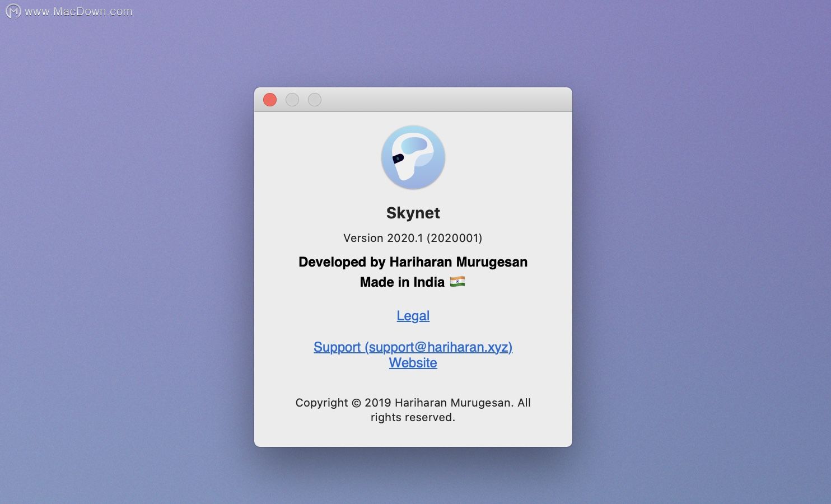Open the Legal link
The height and width of the screenshot is (504, 831).
[413, 316]
